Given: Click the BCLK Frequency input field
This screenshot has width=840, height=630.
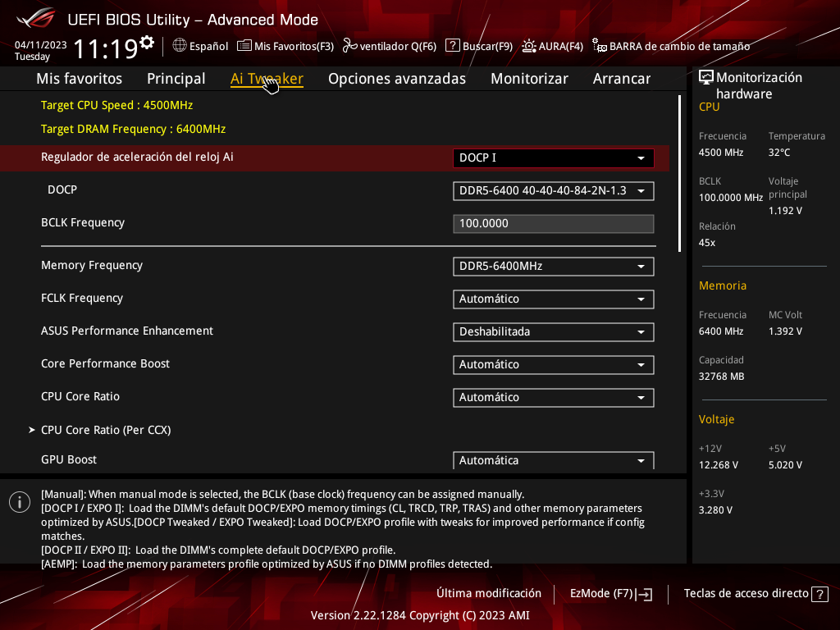Looking at the screenshot, I should (x=554, y=223).
